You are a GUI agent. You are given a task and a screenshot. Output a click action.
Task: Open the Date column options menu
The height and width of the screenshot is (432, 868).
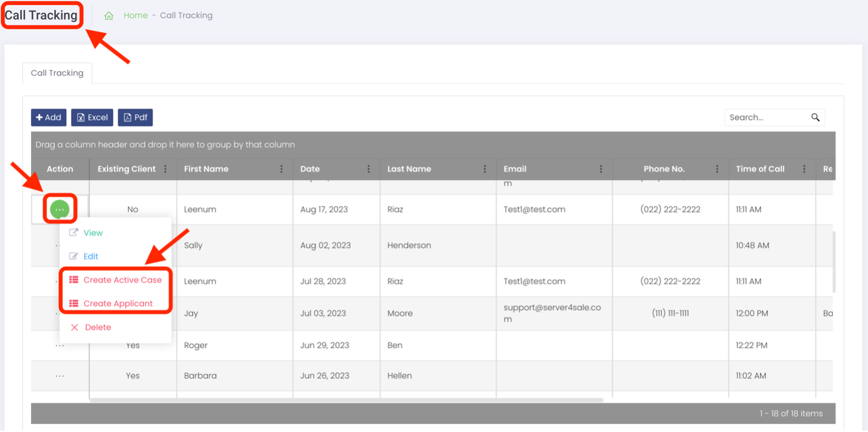click(368, 169)
